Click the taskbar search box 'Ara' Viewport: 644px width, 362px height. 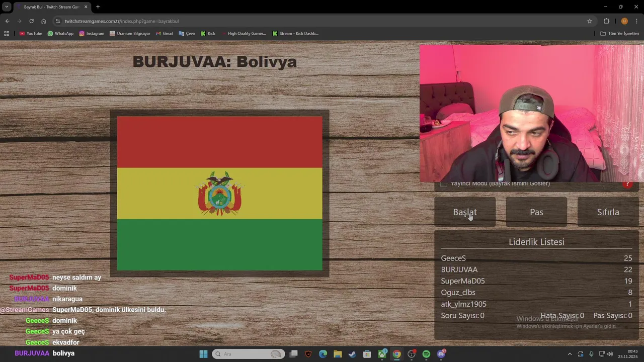tap(248, 354)
